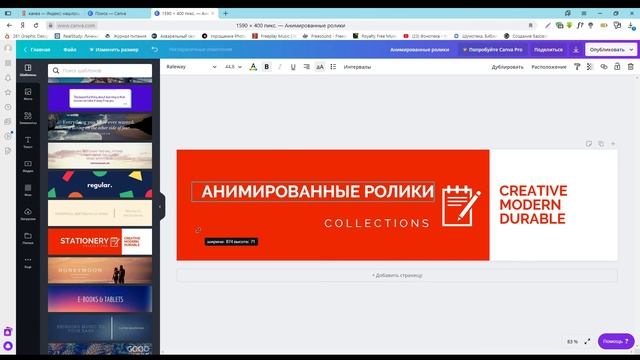Image resolution: width=640 pixels, height=360 pixels.
Task: Delete the element with the trash icon
Action: click(x=631, y=67)
